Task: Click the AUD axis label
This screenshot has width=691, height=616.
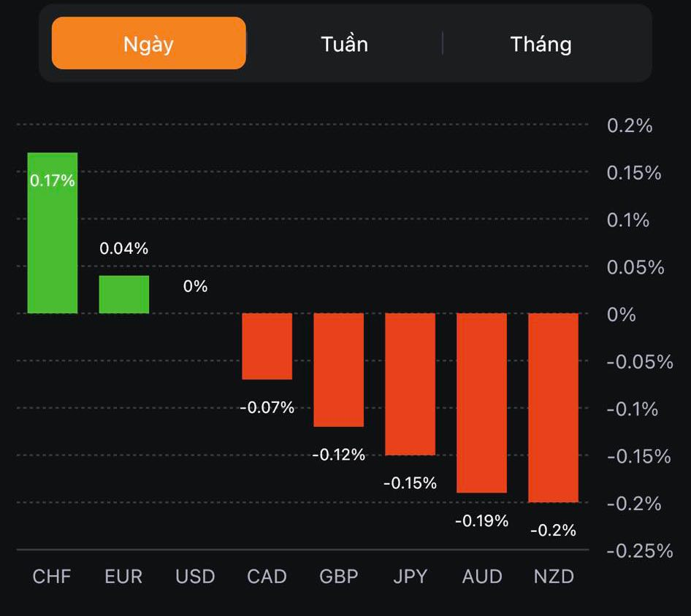Action: point(482,577)
